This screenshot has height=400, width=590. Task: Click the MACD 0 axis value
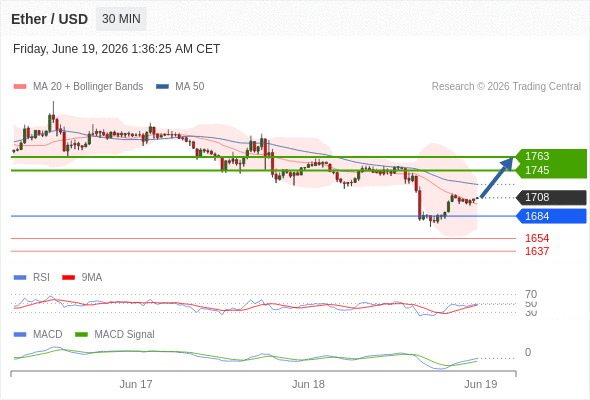528,352
